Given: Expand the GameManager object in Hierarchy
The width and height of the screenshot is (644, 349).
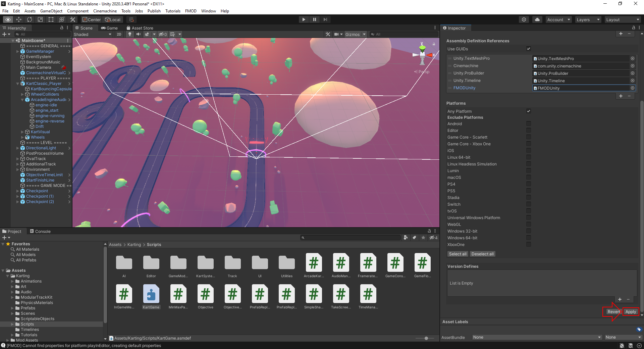Looking at the screenshot, I should 18,51.
